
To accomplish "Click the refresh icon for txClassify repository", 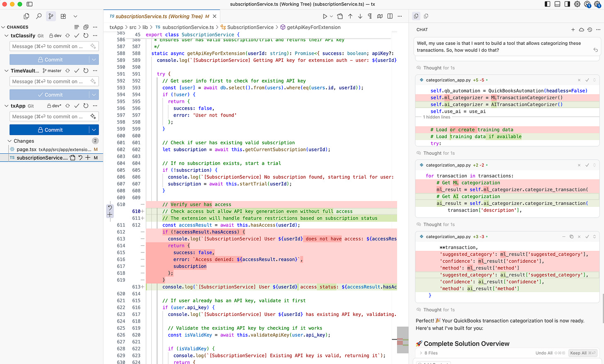I will [86, 36].
